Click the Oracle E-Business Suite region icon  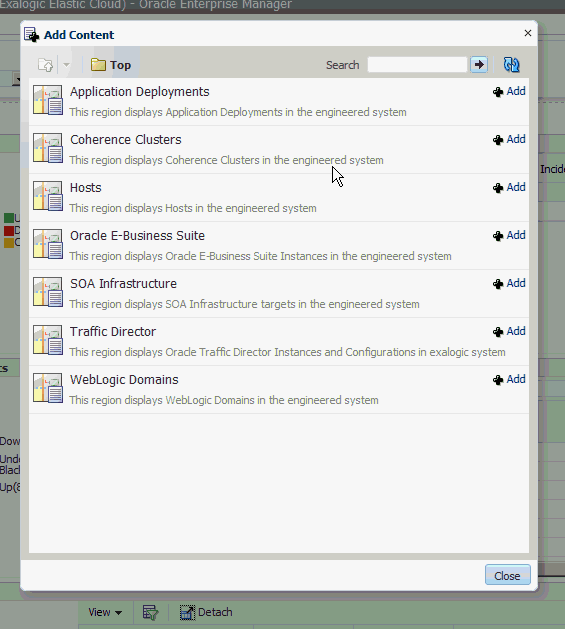47,244
